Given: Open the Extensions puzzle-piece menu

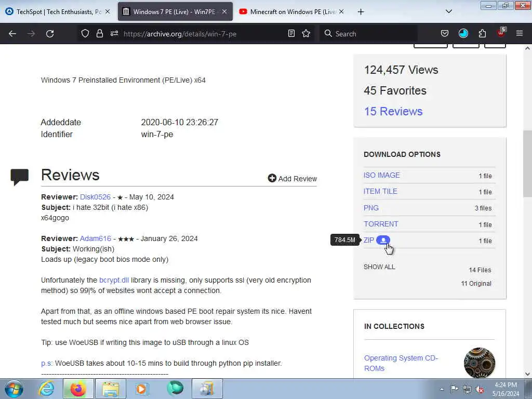Looking at the screenshot, I should pyautogui.click(x=482, y=33).
